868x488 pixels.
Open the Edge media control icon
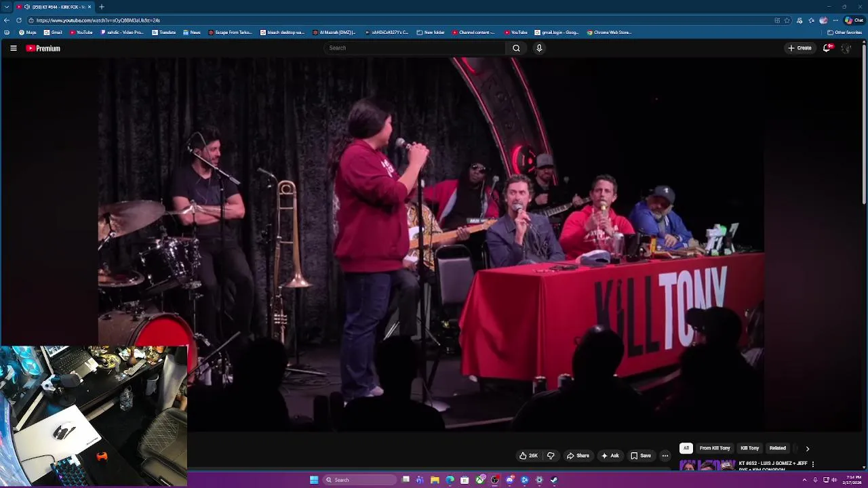[x=800, y=20]
